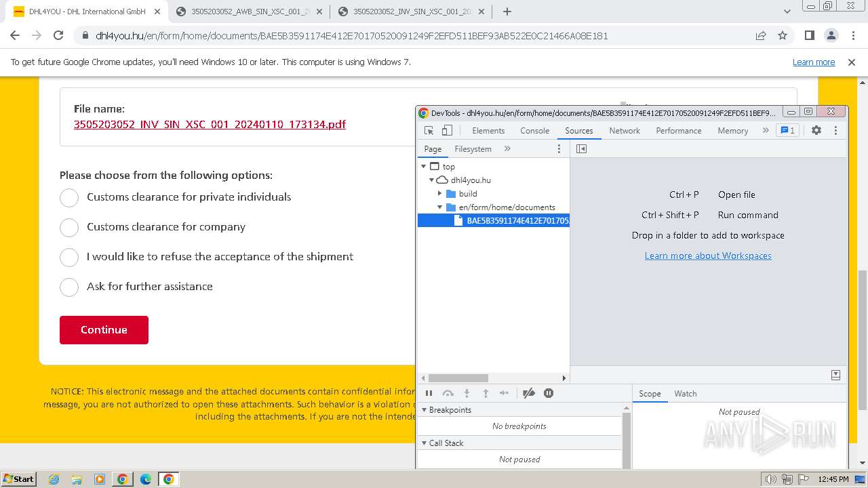
Task: Switch to the Watch pane tab
Action: pos(685,394)
